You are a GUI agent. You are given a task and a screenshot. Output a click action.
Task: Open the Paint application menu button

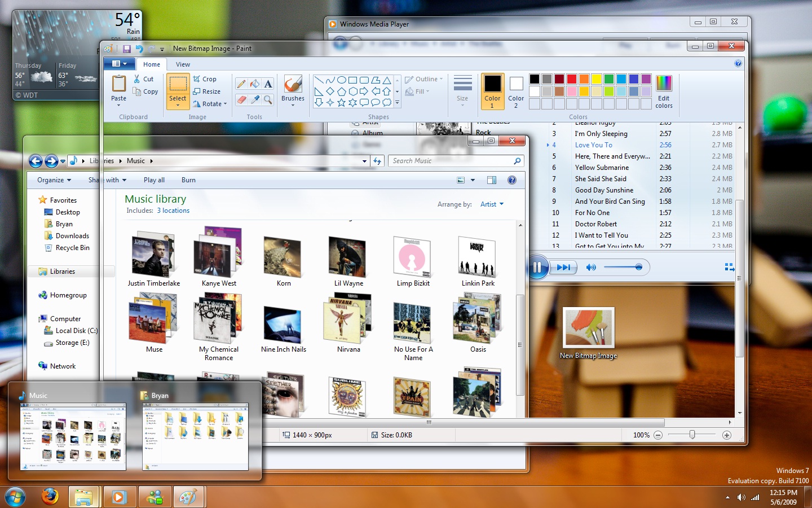point(119,64)
